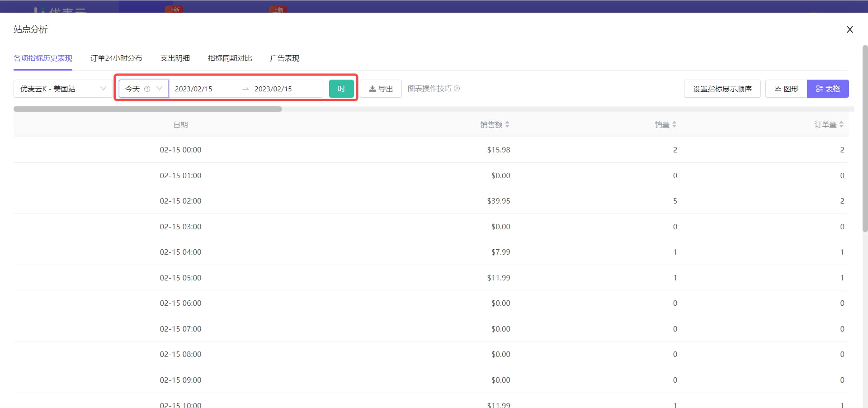Image resolution: width=868 pixels, height=408 pixels.
Task: Select the 02-15 00:00 row date
Action: coord(180,150)
